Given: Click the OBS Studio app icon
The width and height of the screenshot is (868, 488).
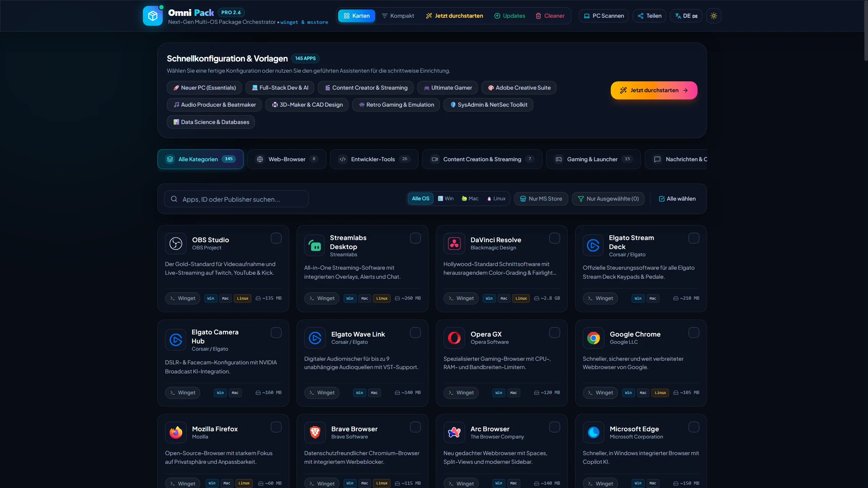Looking at the screenshot, I should click(176, 243).
